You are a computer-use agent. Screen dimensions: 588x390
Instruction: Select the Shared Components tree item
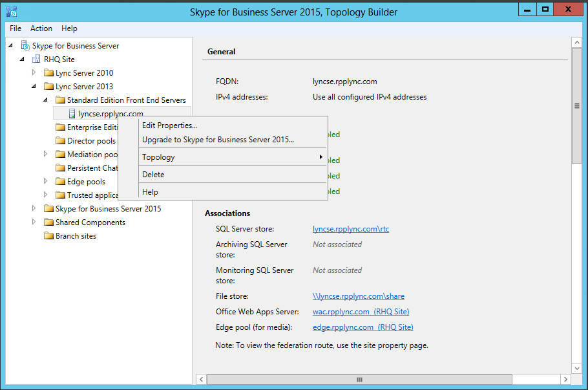coord(90,222)
